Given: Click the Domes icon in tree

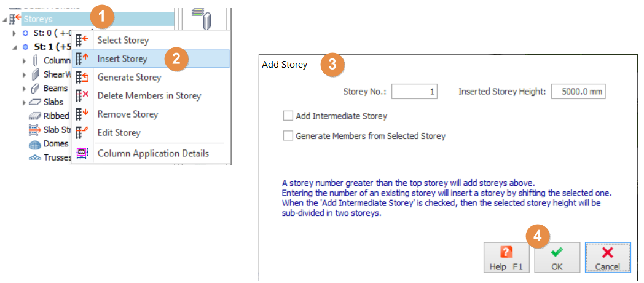Looking at the screenshot, I should [34, 144].
